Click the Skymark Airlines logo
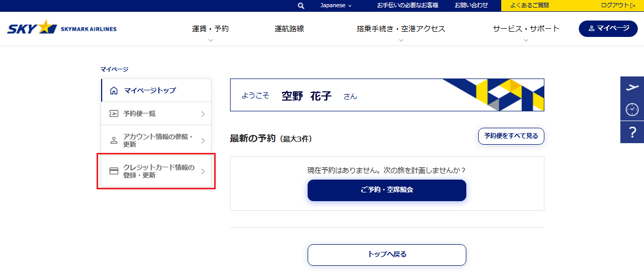Viewport: 644px width, 274px height. (x=62, y=28)
